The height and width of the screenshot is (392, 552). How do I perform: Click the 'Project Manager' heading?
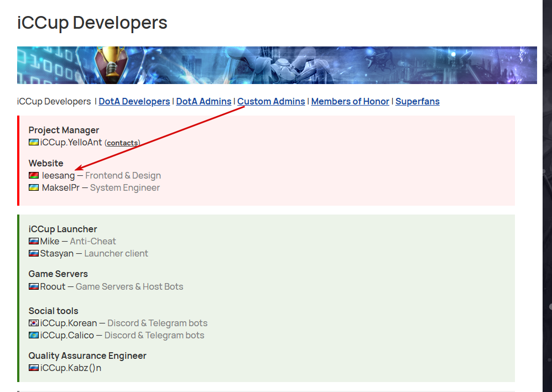point(64,130)
